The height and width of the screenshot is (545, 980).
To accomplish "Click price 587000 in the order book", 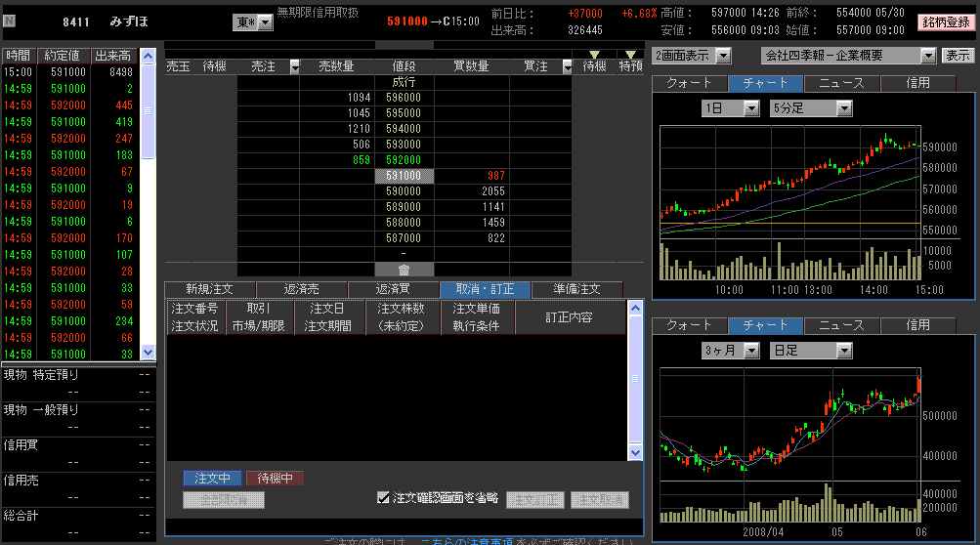I will coord(404,238).
